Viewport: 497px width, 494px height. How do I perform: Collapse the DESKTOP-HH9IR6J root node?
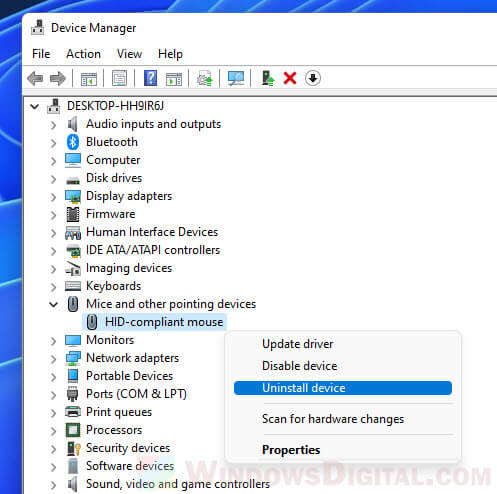35,107
